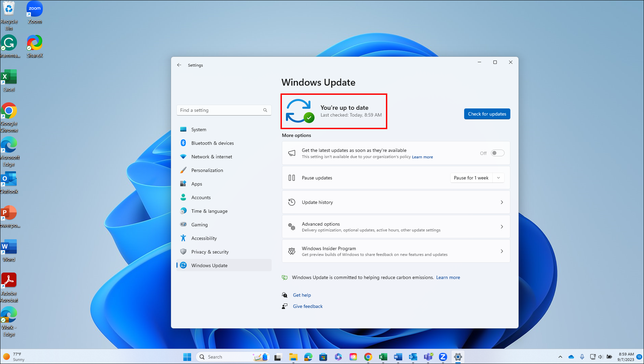Click the carbon emissions leaf icon
This screenshot has width=644, height=364.
coord(285,277)
